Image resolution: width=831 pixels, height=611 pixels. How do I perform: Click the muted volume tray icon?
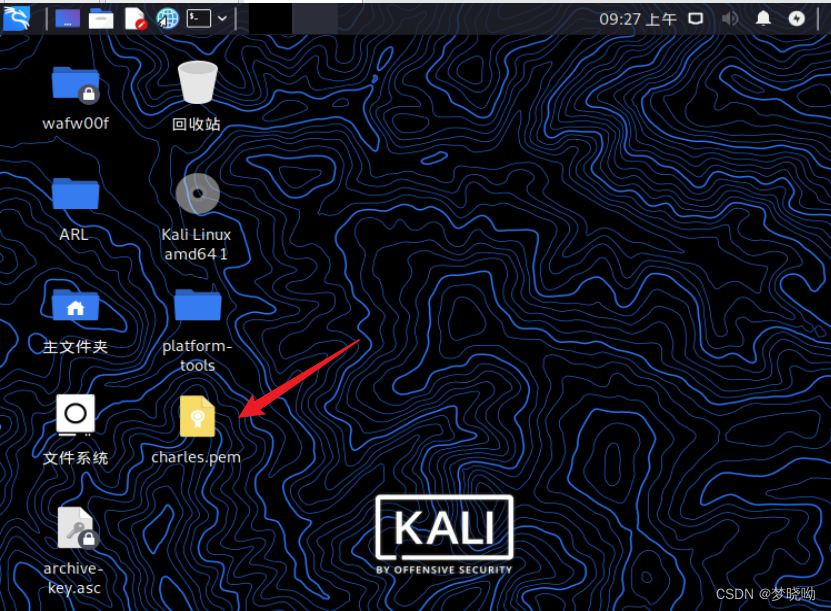click(730, 19)
